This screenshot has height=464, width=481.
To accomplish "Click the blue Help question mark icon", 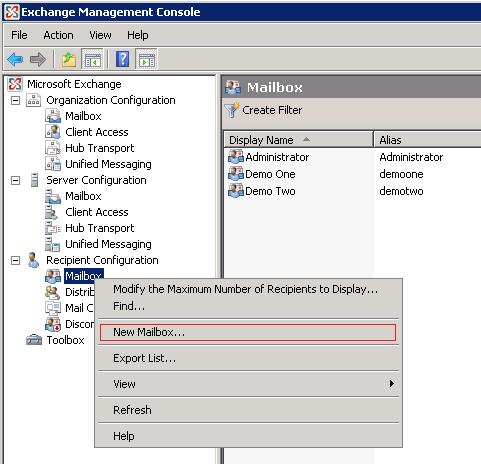I will tap(122, 59).
